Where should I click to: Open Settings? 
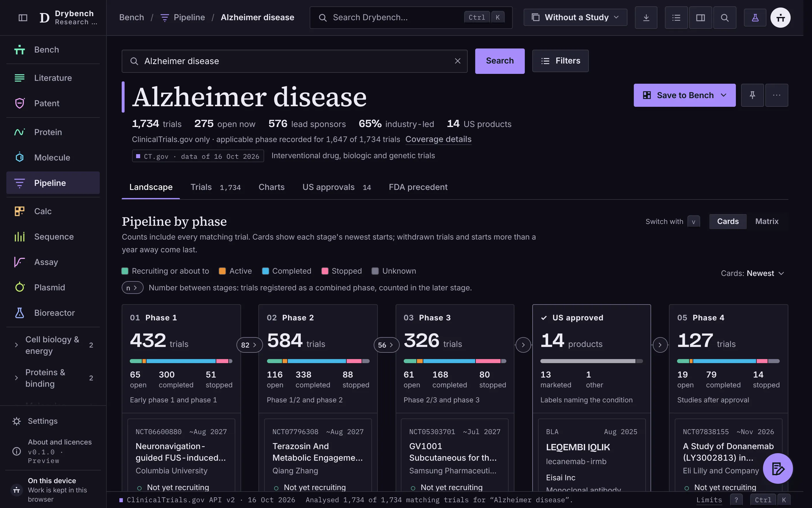(x=53, y=421)
